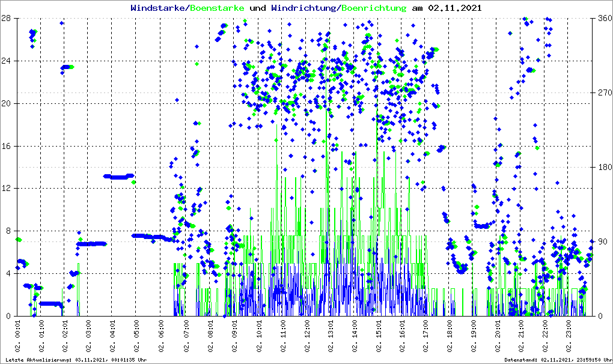
Task: Select the green "Boenrichtung" title word
Action: click(374, 8)
